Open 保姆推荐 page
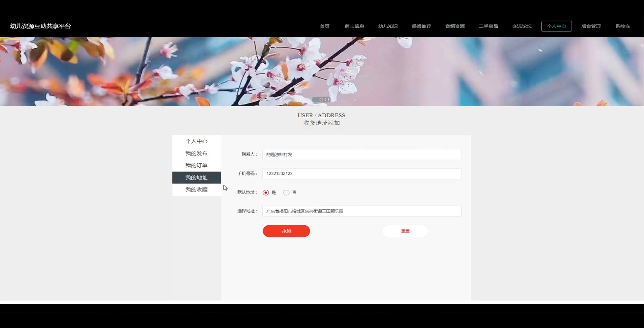The height and width of the screenshot is (328, 644). (x=421, y=26)
